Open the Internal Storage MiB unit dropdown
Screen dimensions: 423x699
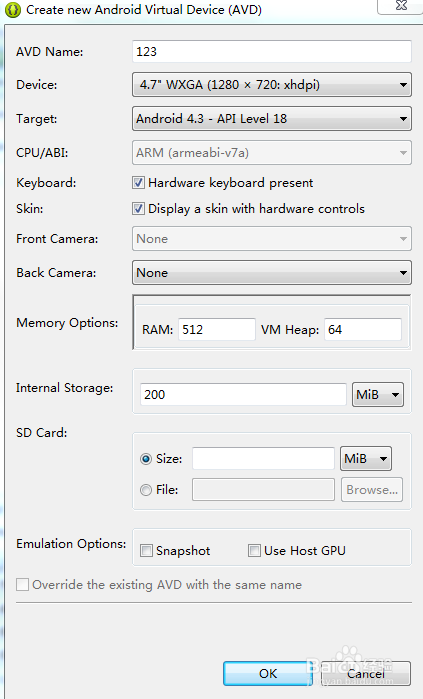[378, 395]
